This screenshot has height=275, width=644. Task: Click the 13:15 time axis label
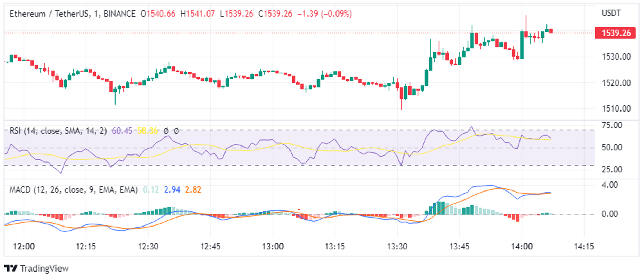click(x=335, y=247)
